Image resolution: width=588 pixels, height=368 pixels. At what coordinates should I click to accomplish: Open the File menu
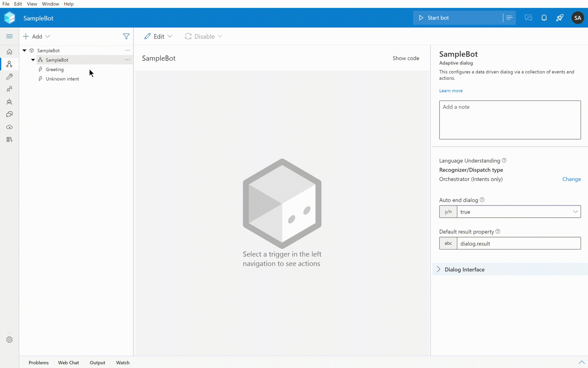[6, 4]
